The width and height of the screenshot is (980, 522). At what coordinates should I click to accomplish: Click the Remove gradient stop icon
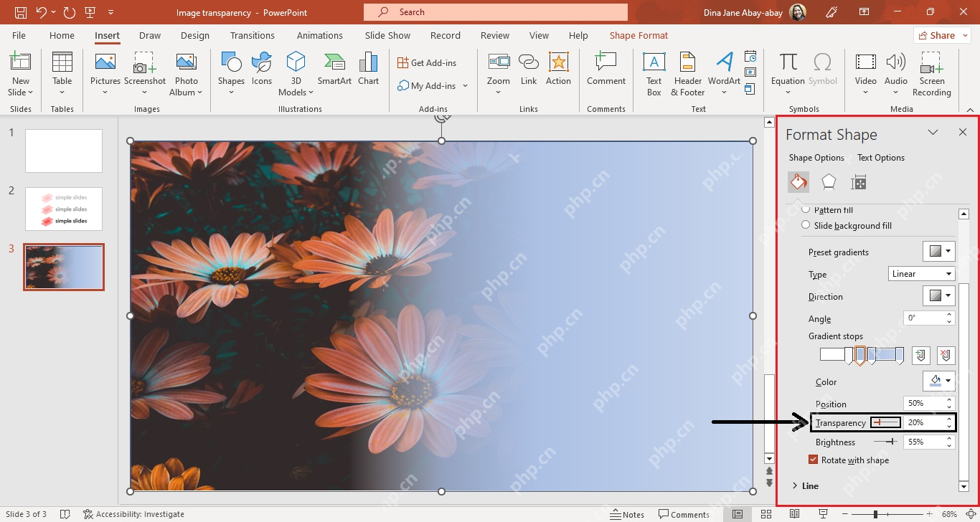[x=946, y=355]
